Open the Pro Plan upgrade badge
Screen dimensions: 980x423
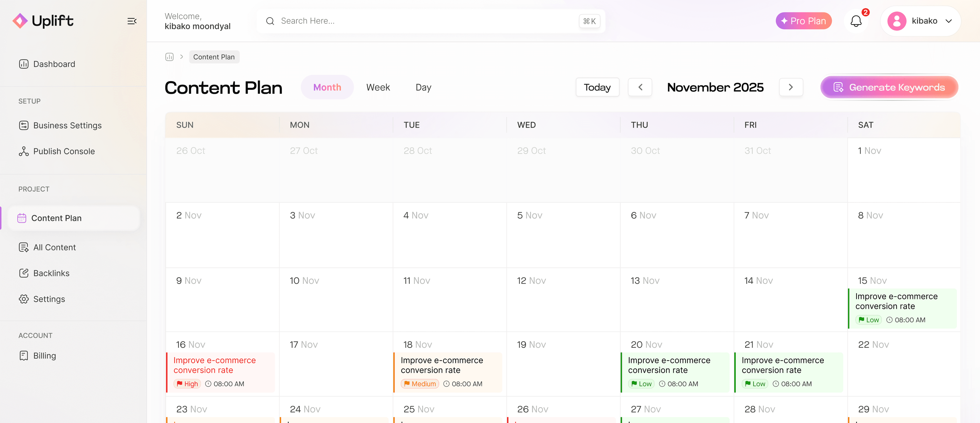[x=803, y=21]
